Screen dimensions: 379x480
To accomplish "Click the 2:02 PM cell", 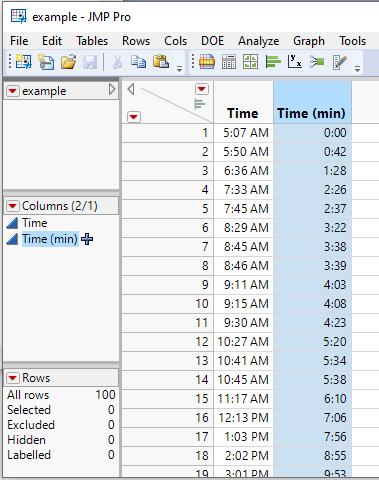I will pyautogui.click(x=243, y=456).
